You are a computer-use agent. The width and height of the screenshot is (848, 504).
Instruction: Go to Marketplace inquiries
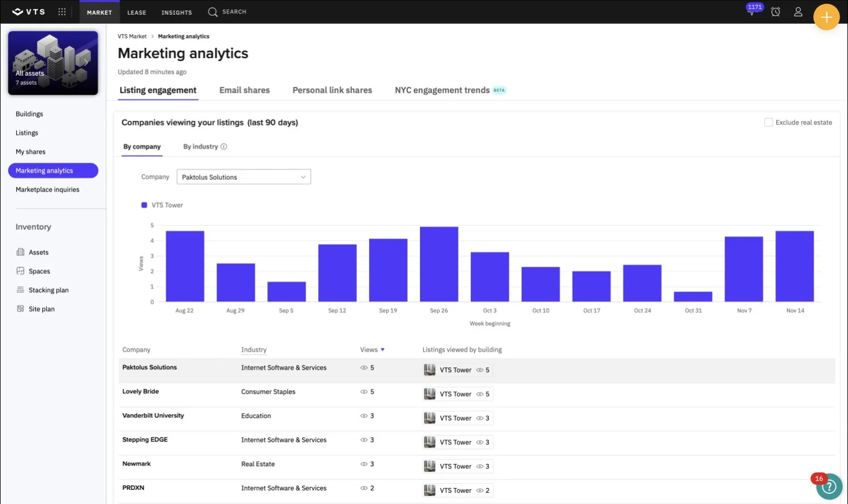pos(47,189)
